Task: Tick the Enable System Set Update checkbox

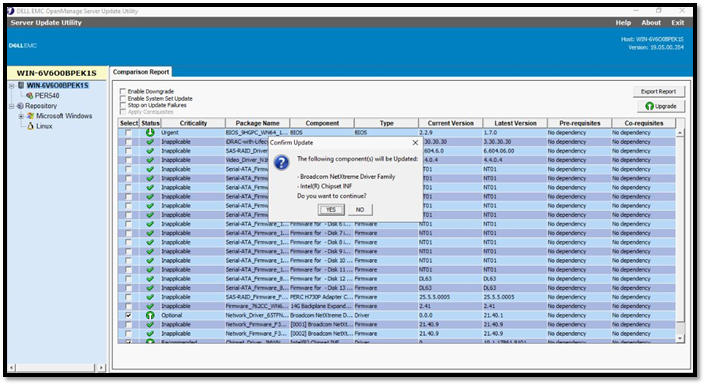Action: (x=122, y=98)
